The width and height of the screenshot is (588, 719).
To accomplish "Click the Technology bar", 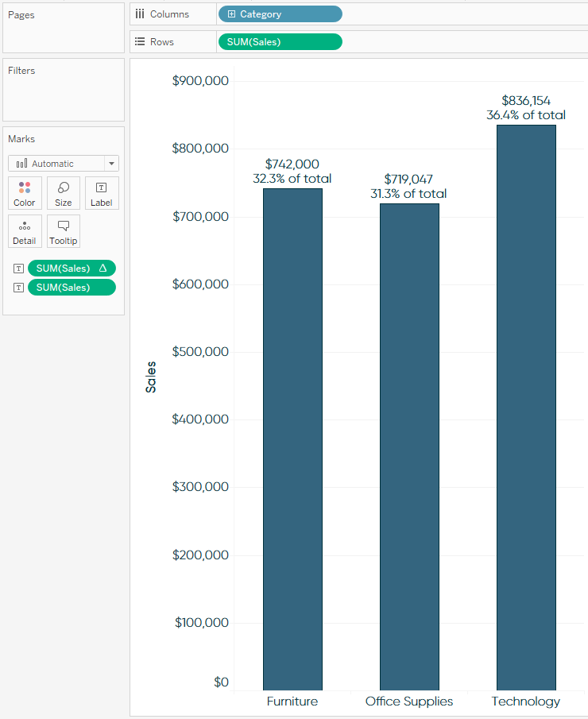I will point(527,408).
